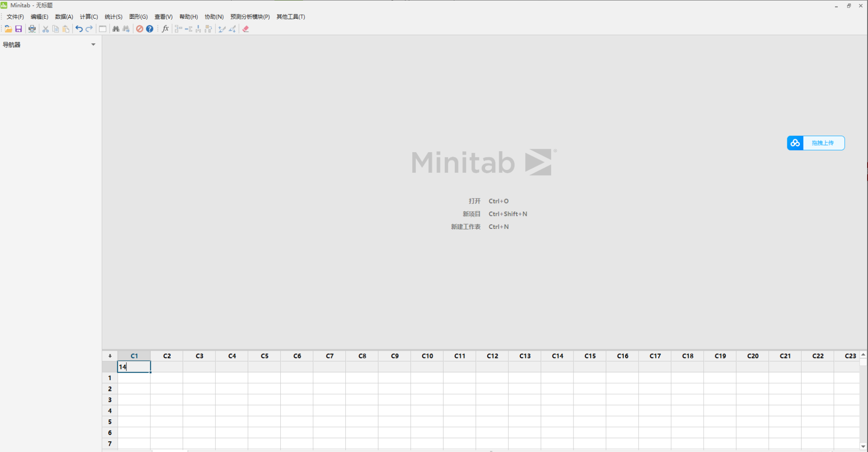Select column header C16
Image resolution: width=868 pixels, height=452 pixels.
point(623,356)
